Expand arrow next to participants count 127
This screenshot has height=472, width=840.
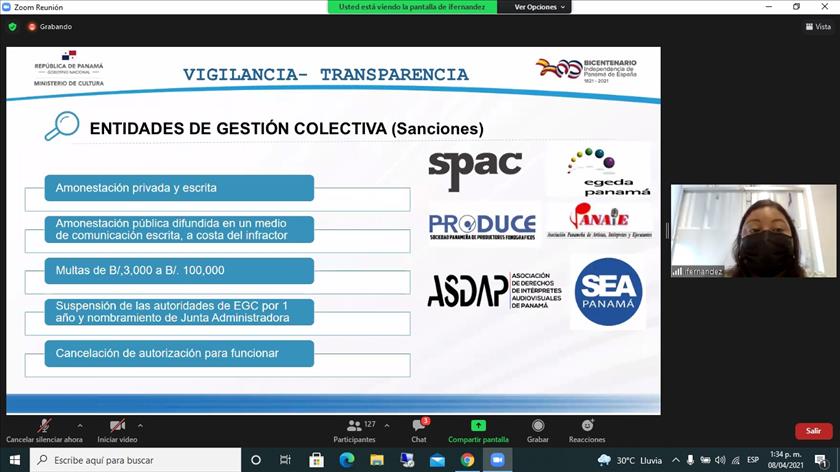click(387, 426)
